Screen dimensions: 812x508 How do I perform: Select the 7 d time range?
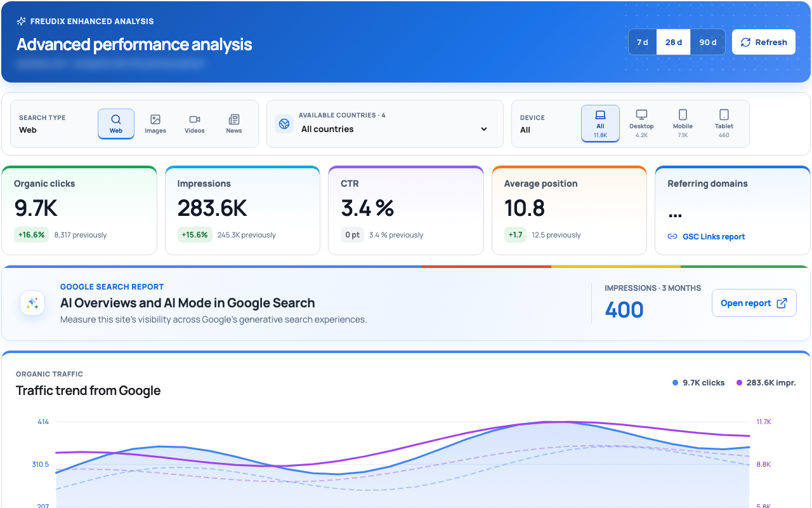pos(643,43)
